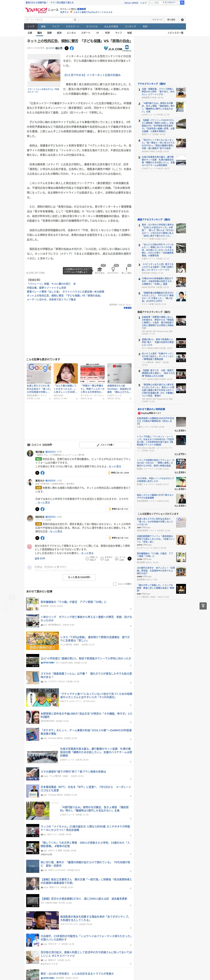The image size is (210, 980).
Task: Open the 速報 tab
Action: (x=43, y=27)
